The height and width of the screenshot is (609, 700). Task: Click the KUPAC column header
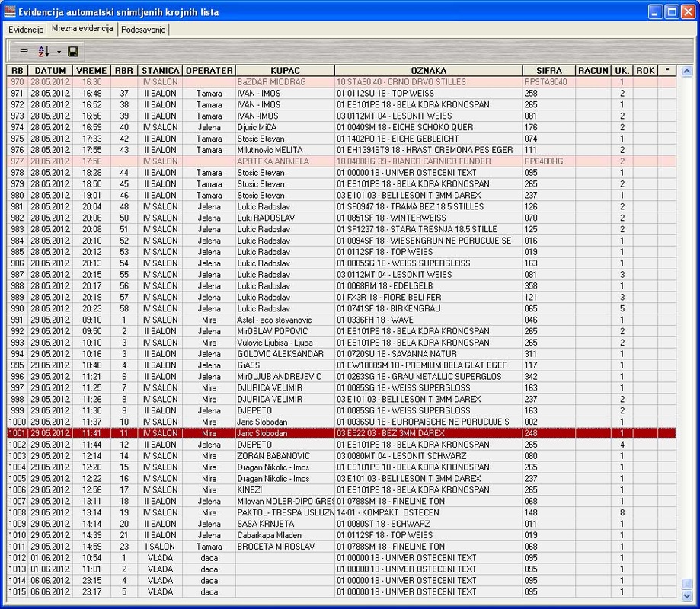point(285,70)
